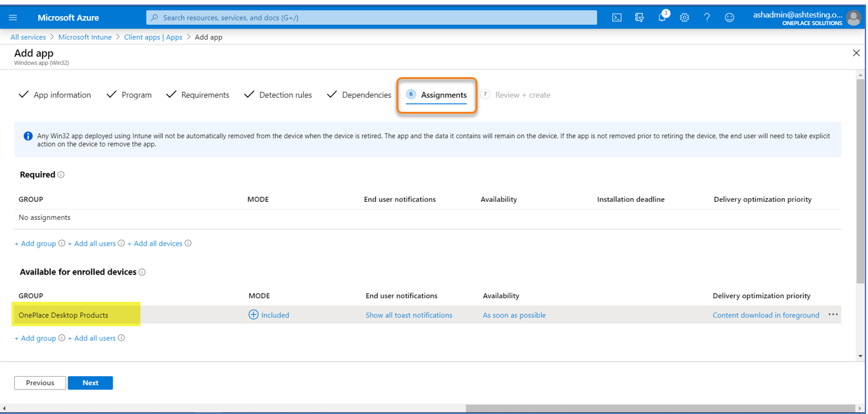This screenshot has height=414, width=868.
Task: Go to the Requirements step
Action: [x=198, y=94]
